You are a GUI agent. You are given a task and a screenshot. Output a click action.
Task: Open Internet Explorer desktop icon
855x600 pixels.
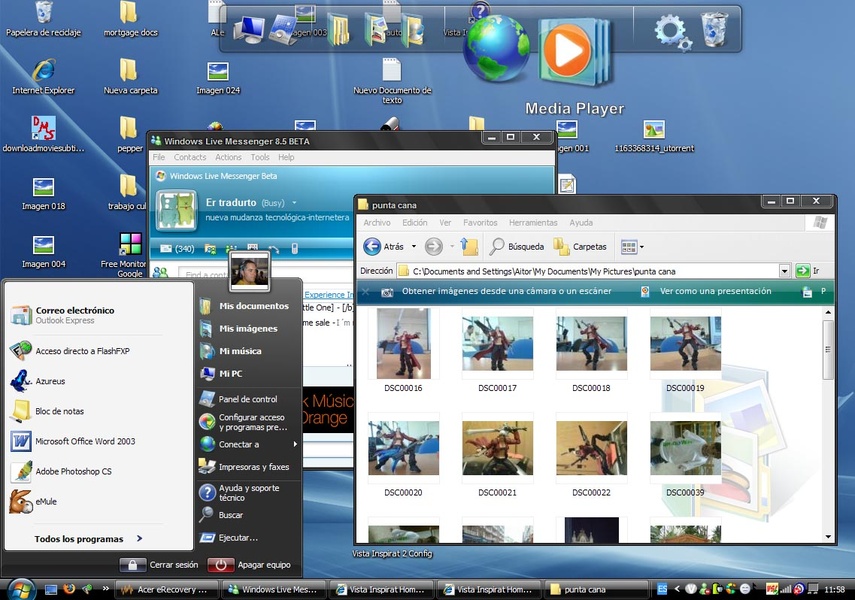[x=43, y=76]
